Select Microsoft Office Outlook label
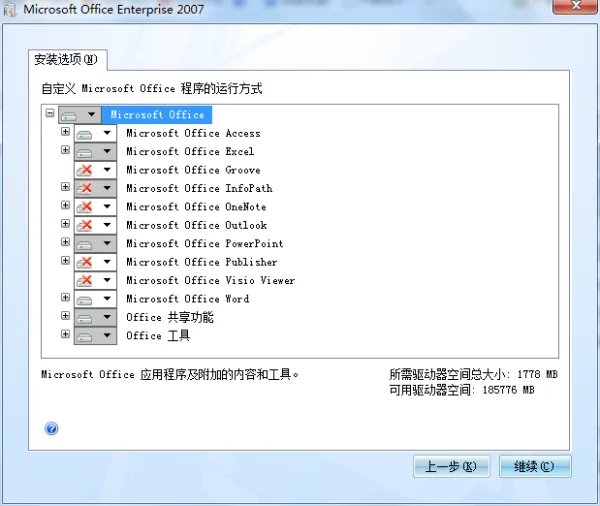This screenshot has height=506, width=600. [x=197, y=225]
